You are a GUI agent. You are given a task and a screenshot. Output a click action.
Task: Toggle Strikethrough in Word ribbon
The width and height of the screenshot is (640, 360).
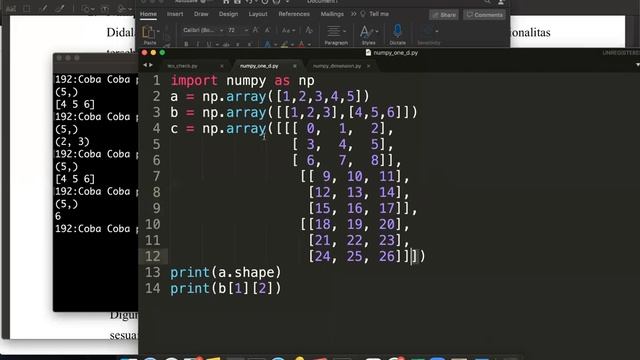[226, 44]
